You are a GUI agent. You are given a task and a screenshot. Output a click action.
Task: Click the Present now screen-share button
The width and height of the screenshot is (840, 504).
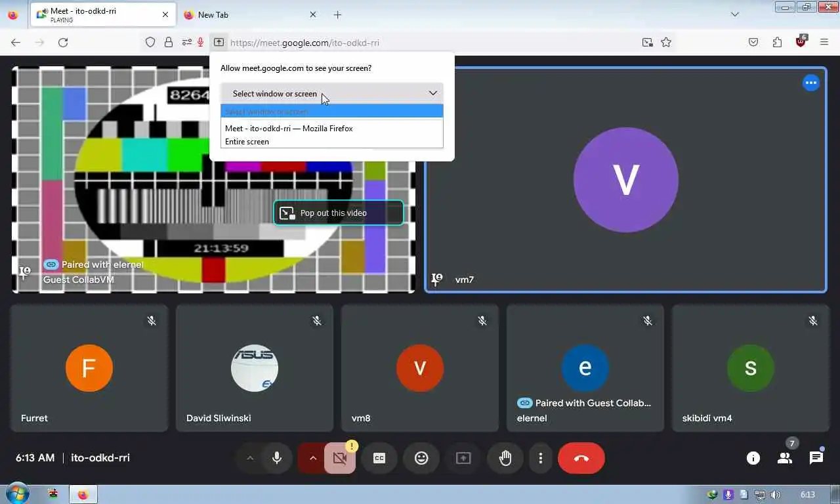pos(463,458)
